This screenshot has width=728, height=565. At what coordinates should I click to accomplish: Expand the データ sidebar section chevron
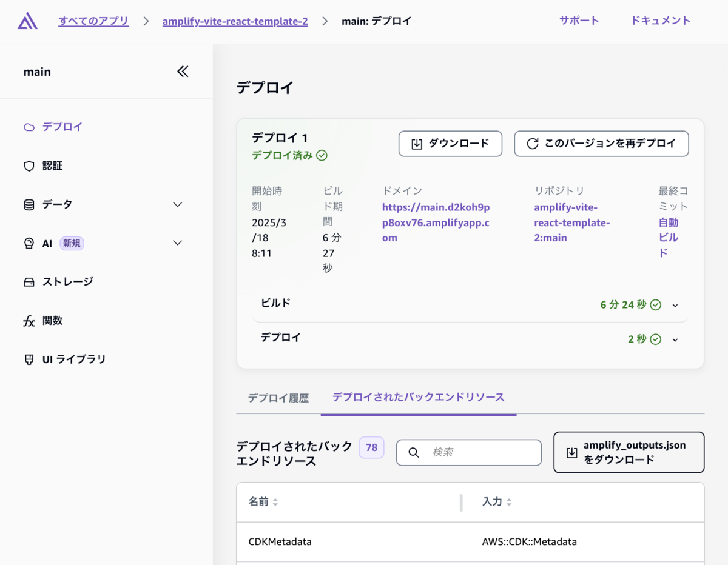[x=178, y=204]
